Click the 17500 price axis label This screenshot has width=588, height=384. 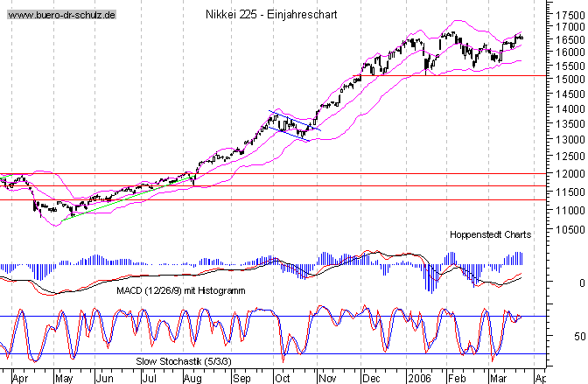568,16
